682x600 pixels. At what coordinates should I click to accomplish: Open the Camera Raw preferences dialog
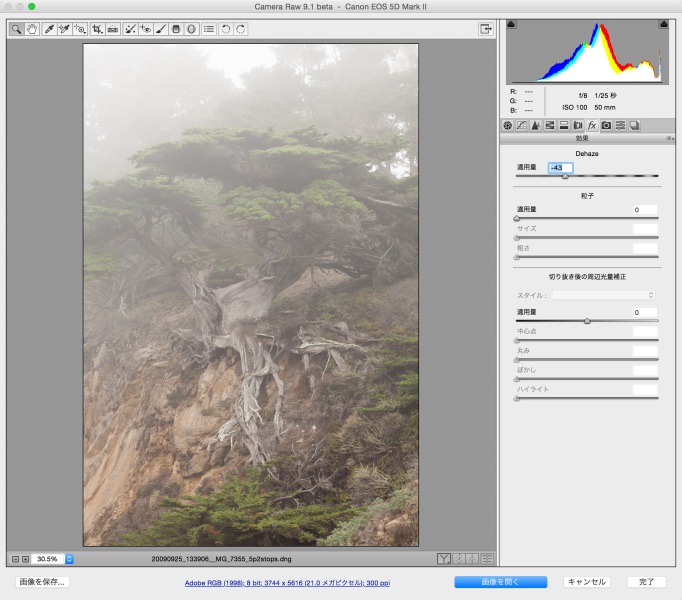coord(209,29)
